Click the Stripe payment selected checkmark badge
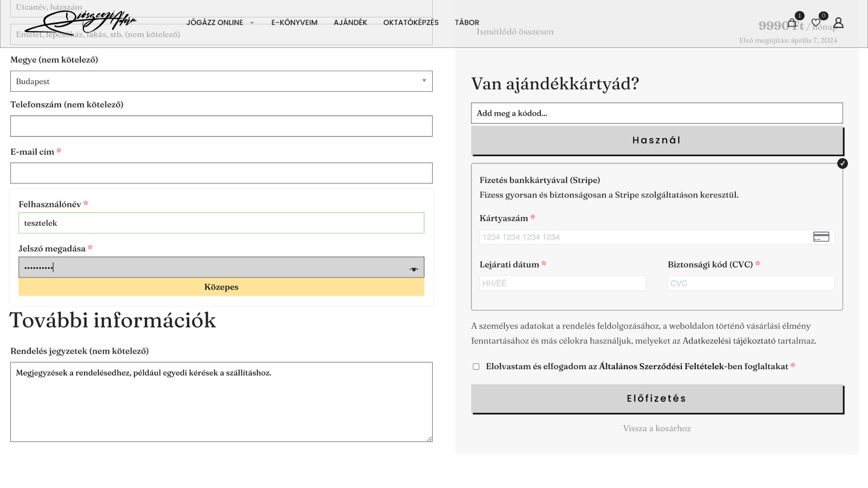 coord(842,164)
